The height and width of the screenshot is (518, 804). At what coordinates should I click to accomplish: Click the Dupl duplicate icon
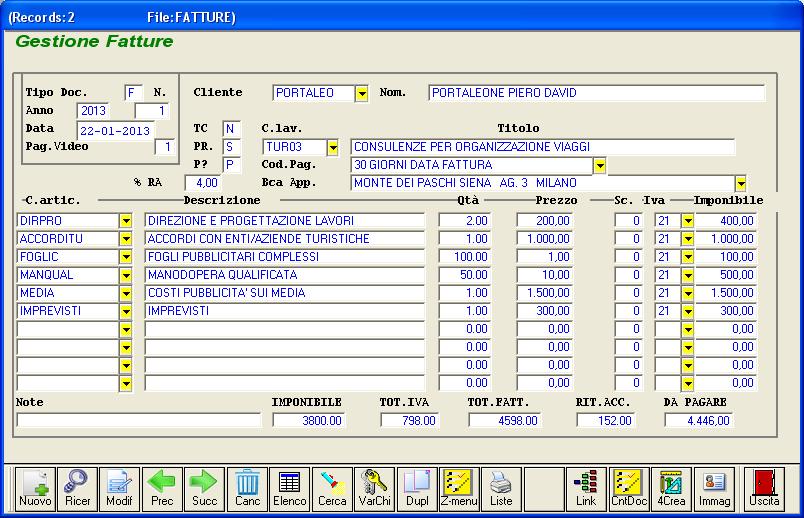(417, 489)
